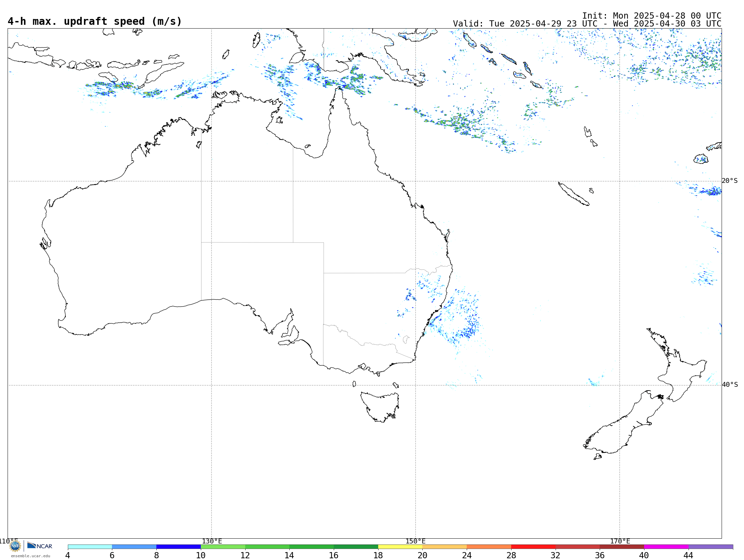The height and width of the screenshot is (560, 744).
Task: Click the colorbar tick label 8
Action: pos(156,555)
